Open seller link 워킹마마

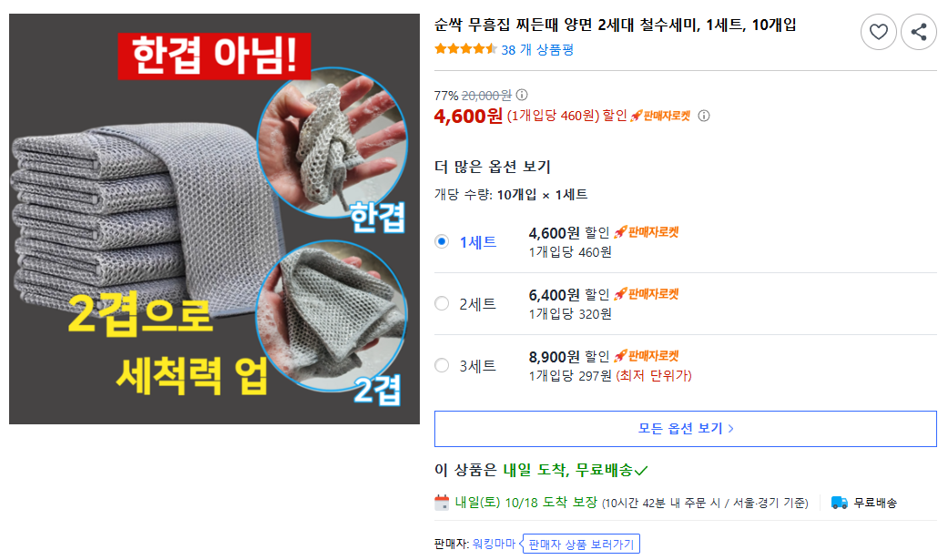pyautogui.click(x=494, y=544)
